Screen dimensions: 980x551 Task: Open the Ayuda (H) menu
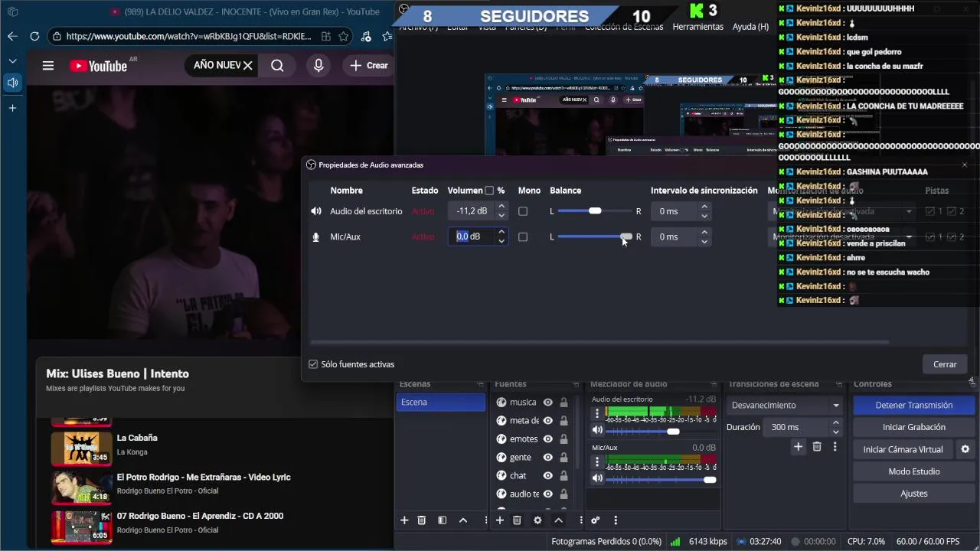click(750, 27)
